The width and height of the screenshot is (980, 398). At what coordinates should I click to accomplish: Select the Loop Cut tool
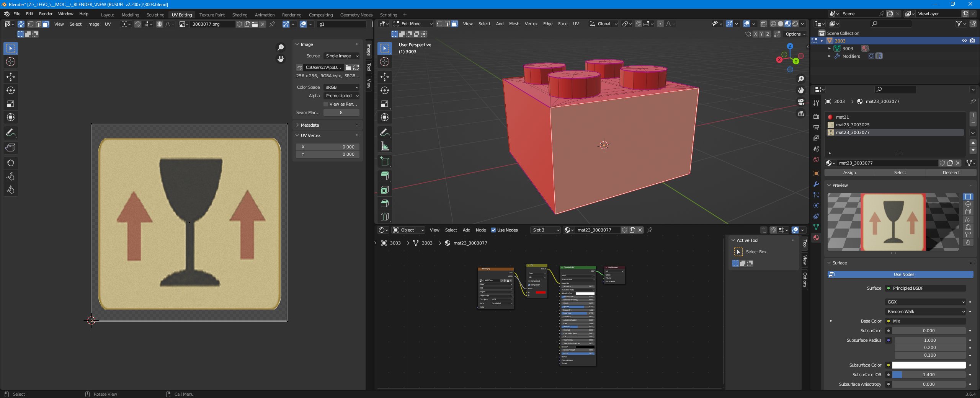[385, 217]
